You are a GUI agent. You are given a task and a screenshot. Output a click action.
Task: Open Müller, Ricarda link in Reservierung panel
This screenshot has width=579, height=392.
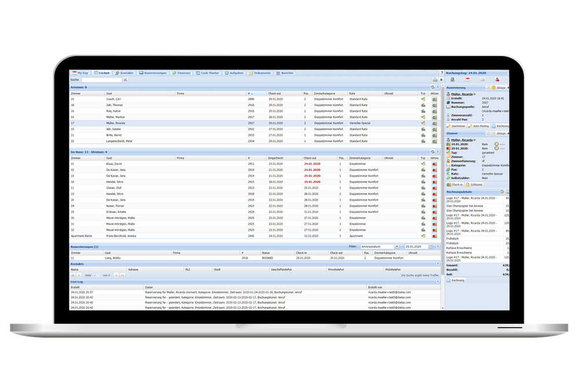pos(461,94)
